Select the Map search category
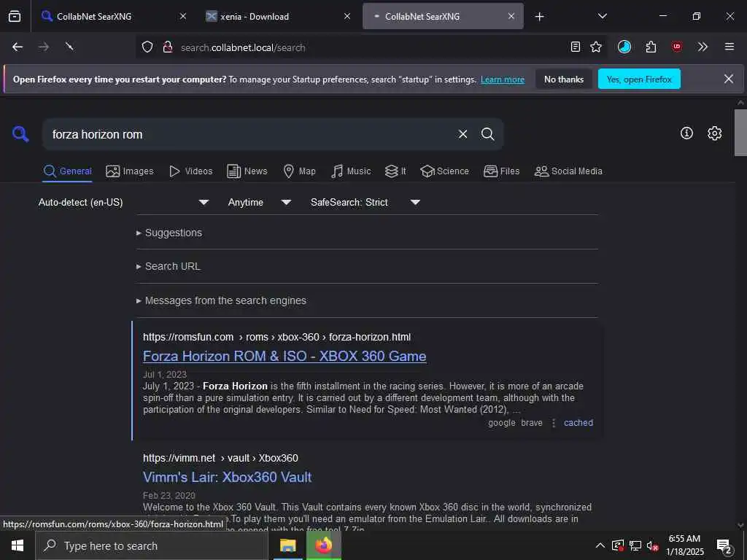This screenshot has width=747, height=560. click(x=299, y=171)
